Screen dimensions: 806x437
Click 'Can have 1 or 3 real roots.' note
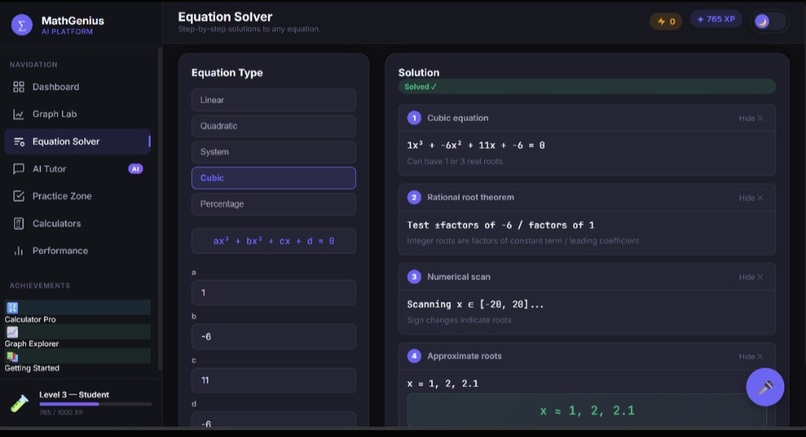[455, 161]
